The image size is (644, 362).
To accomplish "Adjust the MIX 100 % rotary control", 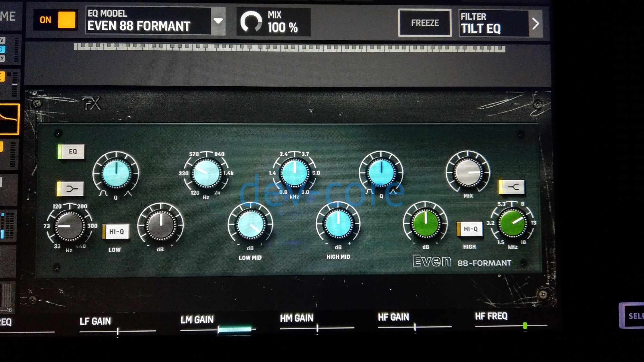I will click(x=251, y=22).
